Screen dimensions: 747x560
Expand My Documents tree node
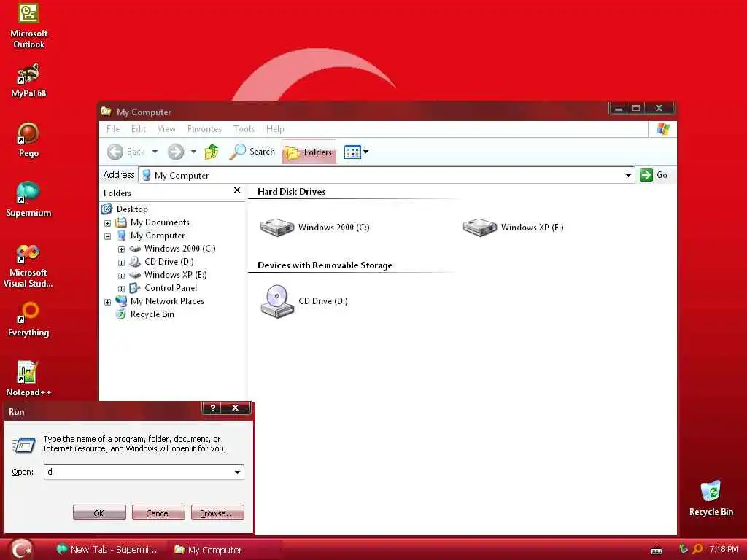108,223
